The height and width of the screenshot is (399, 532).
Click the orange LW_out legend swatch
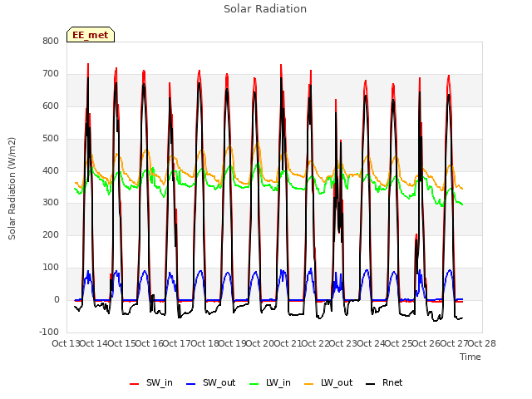309,384
